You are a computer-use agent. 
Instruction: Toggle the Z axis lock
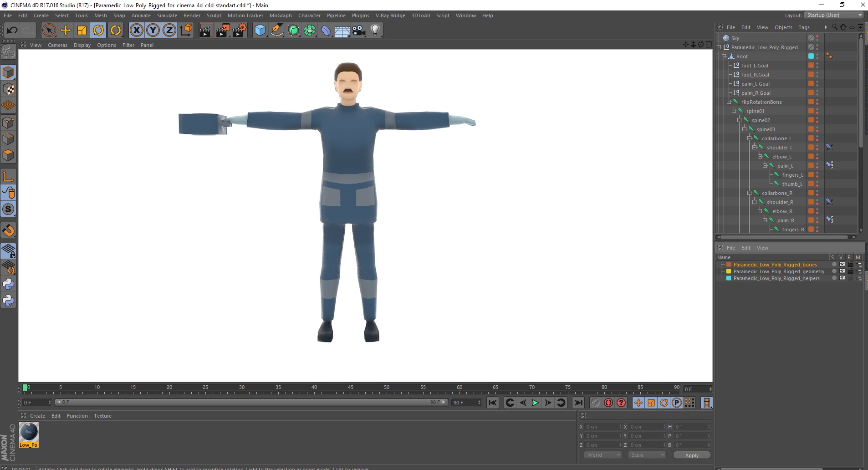click(169, 31)
